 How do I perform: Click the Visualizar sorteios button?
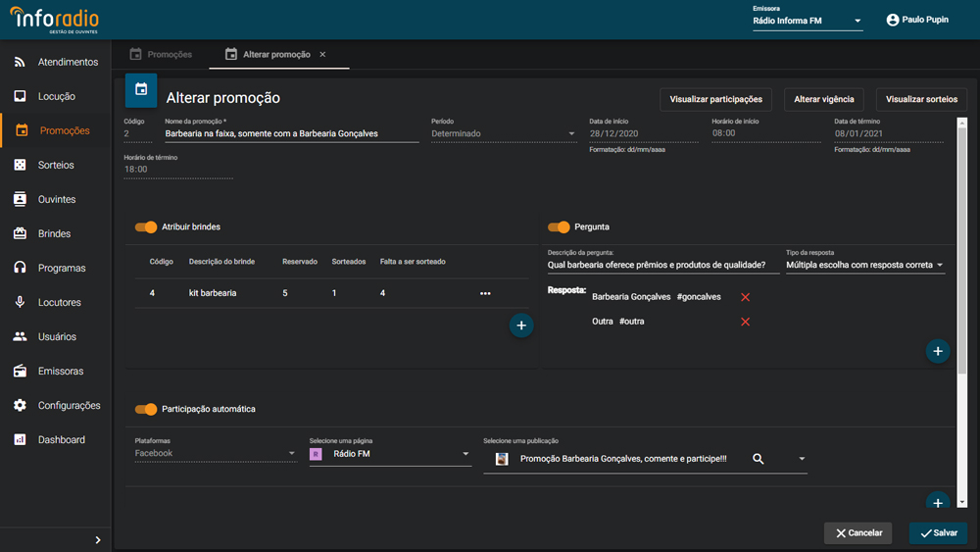coord(921,99)
